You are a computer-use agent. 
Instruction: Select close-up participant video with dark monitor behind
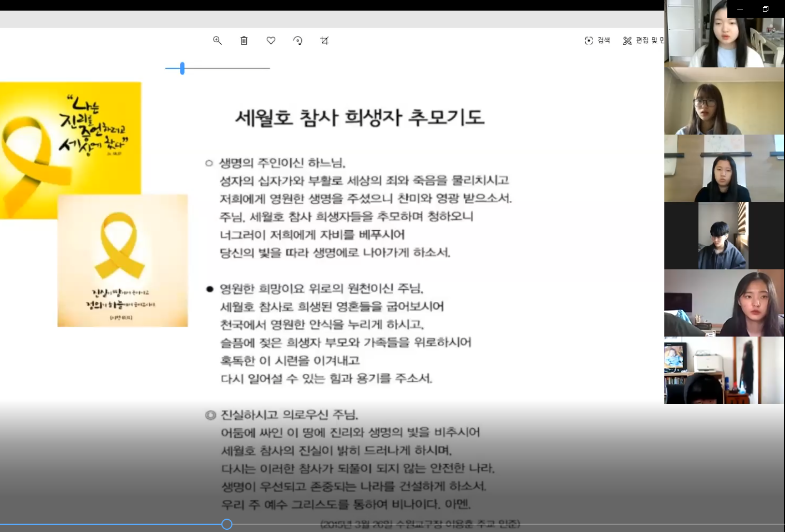click(724, 303)
